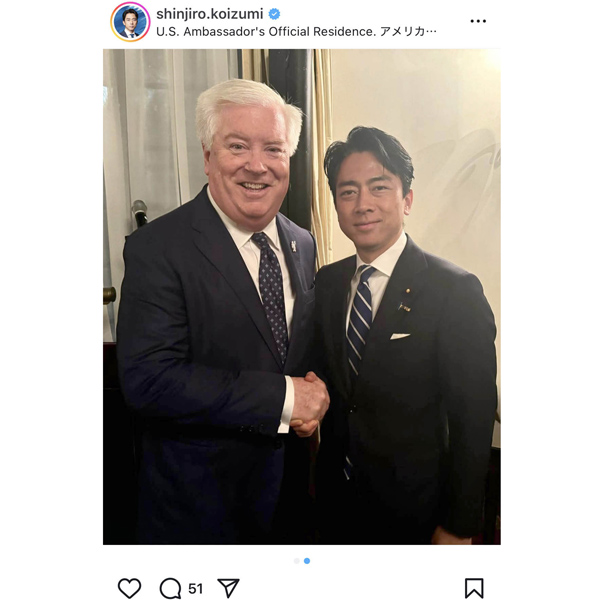Expand the truncated location text ellipsis
This screenshot has width=600, height=600.
(431, 31)
